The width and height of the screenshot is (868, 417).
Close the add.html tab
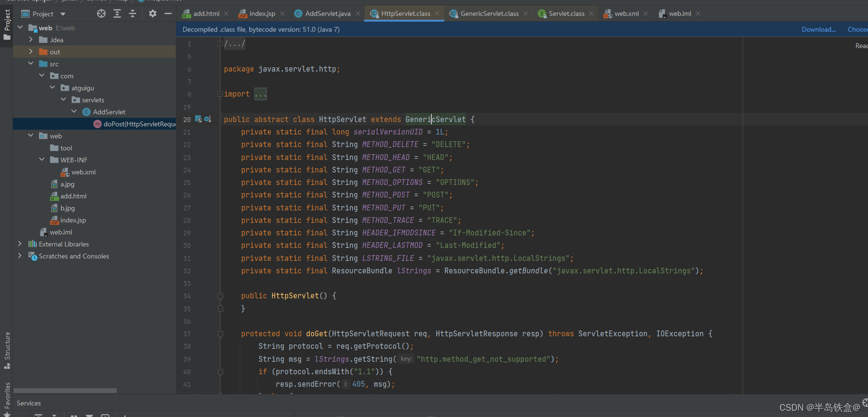(x=226, y=13)
